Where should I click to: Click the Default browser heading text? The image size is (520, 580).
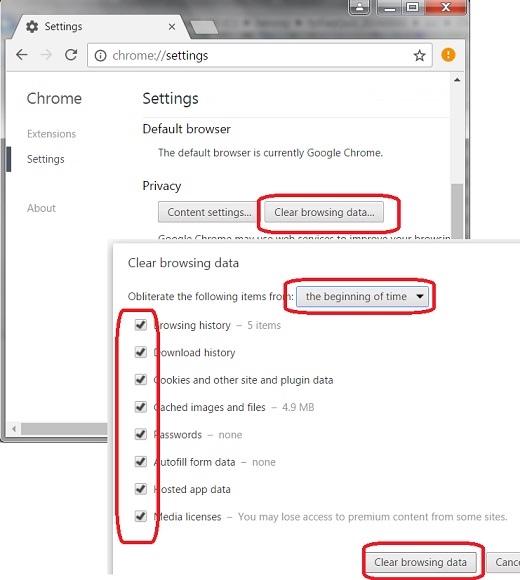click(186, 129)
